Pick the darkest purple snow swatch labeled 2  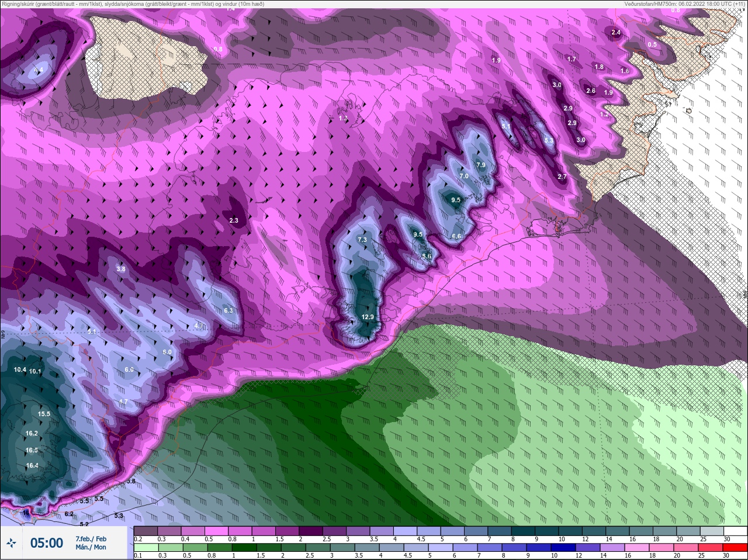[x=310, y=531]
